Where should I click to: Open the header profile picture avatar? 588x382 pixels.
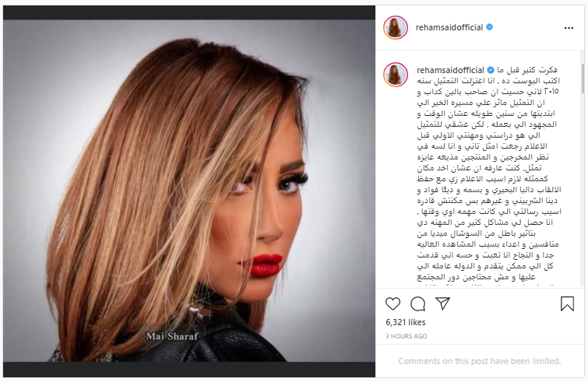(x=396, y=27)
